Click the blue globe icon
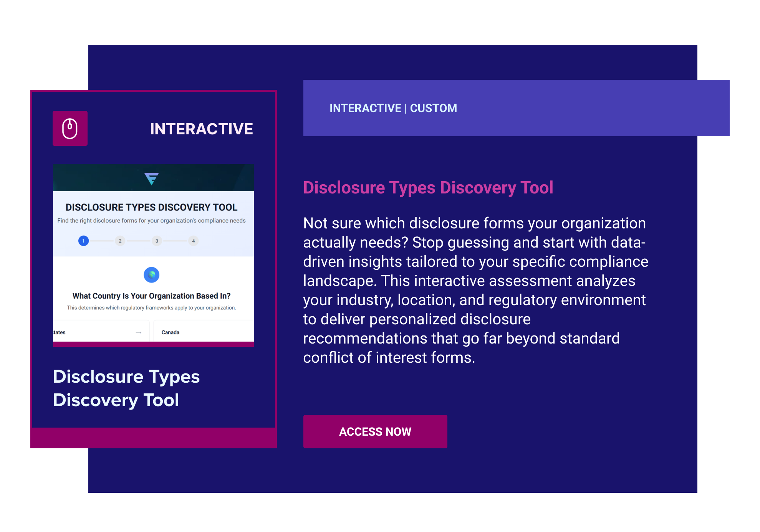The image size is (760, 532). click(x=152, y=275)
